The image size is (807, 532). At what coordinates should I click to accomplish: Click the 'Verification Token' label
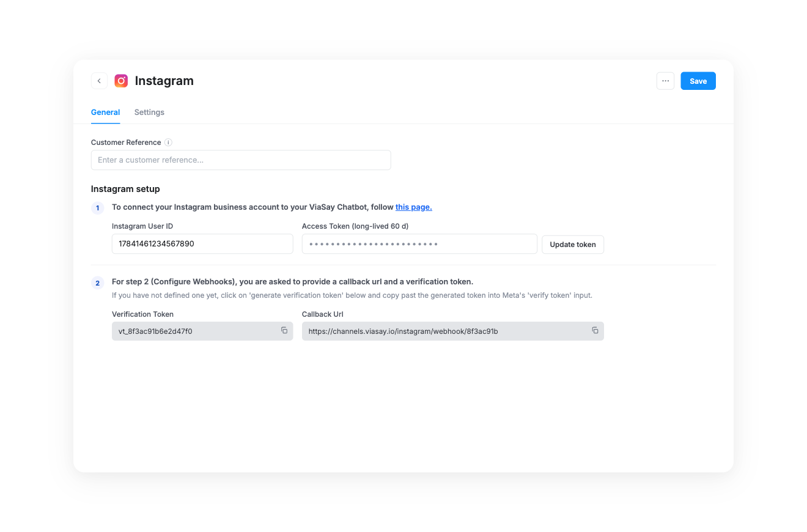coord(142,314)
